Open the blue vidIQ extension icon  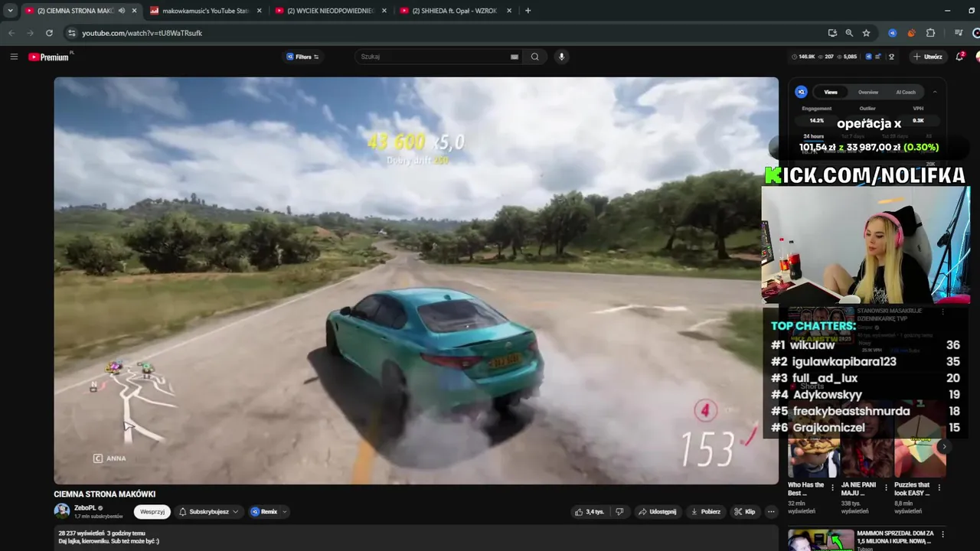tap(892, 33)
